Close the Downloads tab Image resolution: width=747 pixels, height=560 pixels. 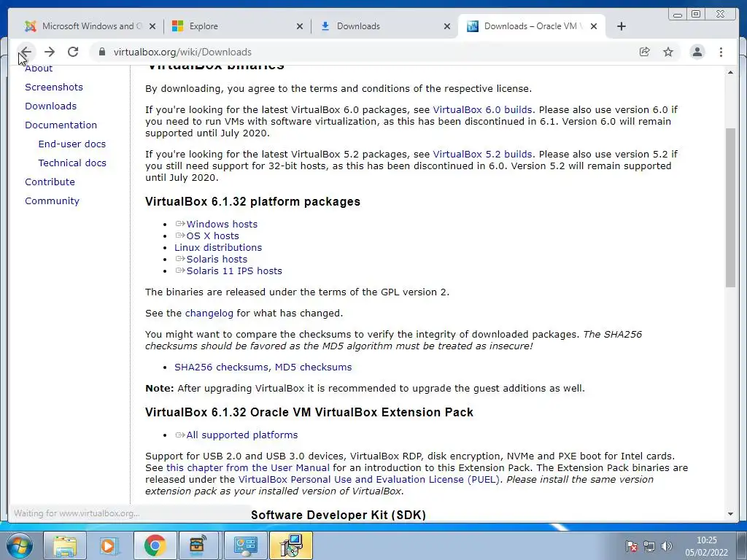pos(447,26)
